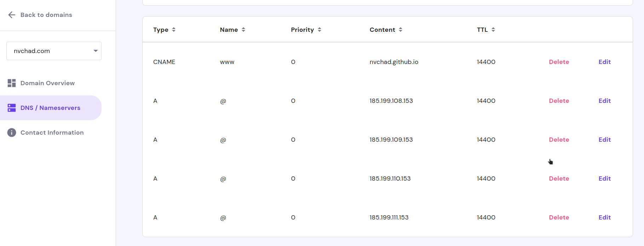Edit the A record for 185.199.109.153
This screenshot has width=644, height=246.
[604, 140]
